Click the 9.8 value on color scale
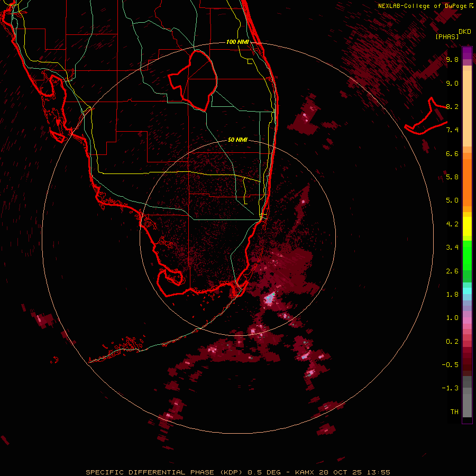Image resolution: width=476 pixels, height=476 pixels. pos(452,59)
